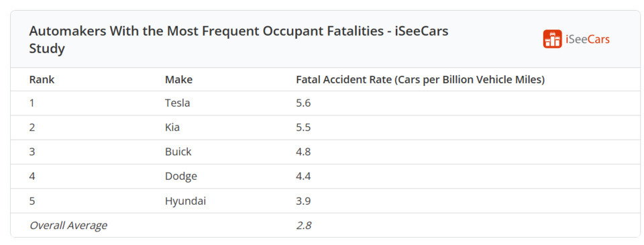The height and width of the screenshot is (245, 644).
Task: Select the Tesla make cell
Action: (x=177, y=103)
